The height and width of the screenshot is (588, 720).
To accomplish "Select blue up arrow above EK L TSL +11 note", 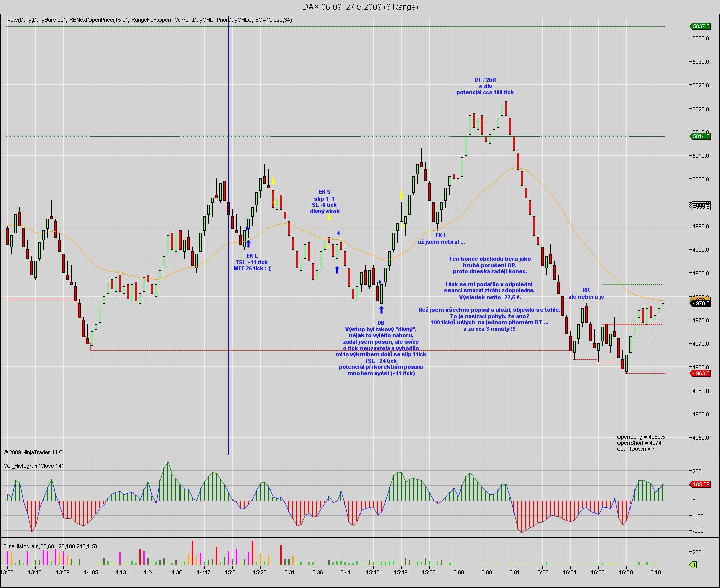I will [x=248, y=244].
